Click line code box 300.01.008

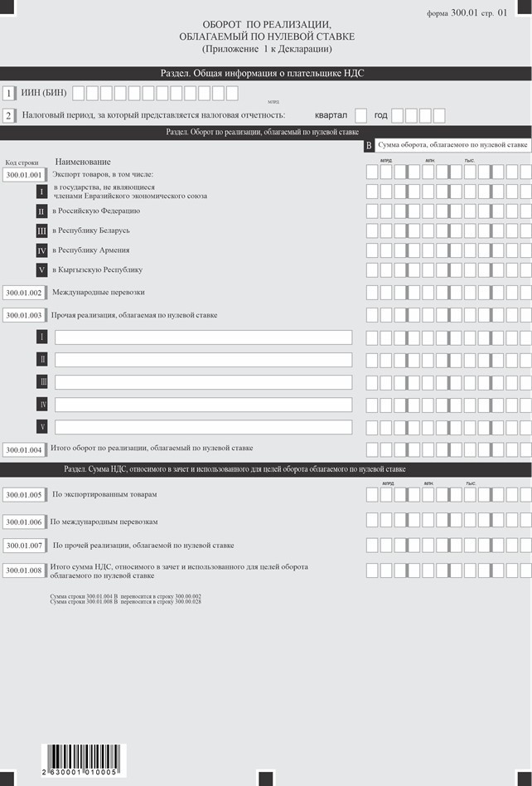[23, 570]
